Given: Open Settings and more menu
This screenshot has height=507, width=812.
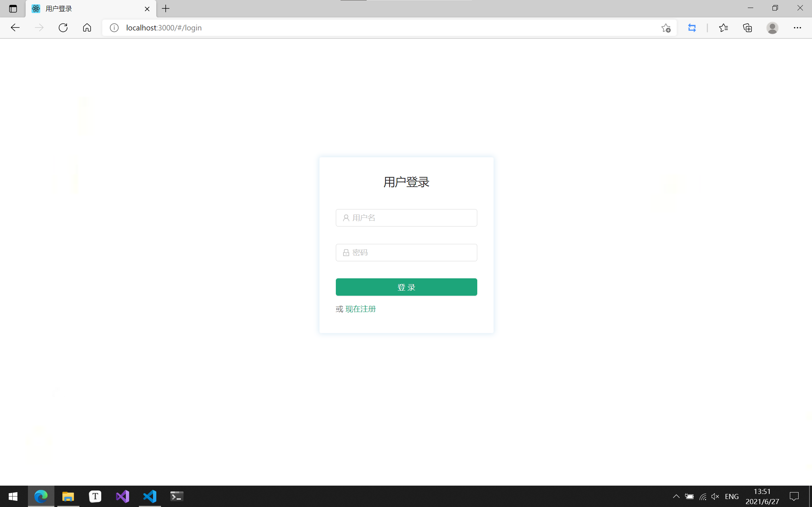Looking at the screenshot, I should click(x=797, y=28).
